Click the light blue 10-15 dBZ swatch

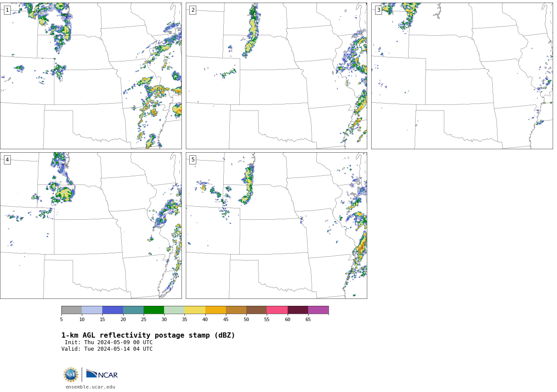pyautogui.click(x=92, y=310)
